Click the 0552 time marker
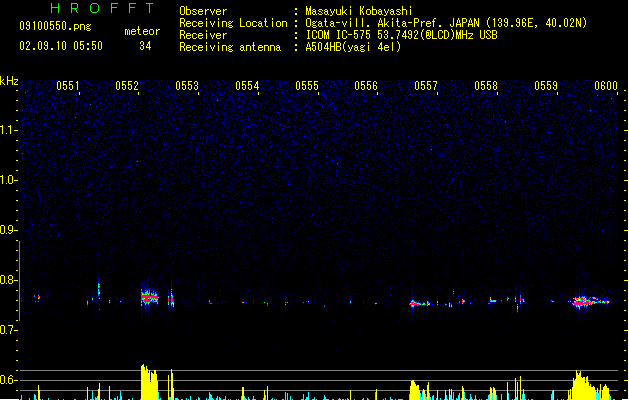This screenshot has height=400, width=629. (127, 86)
